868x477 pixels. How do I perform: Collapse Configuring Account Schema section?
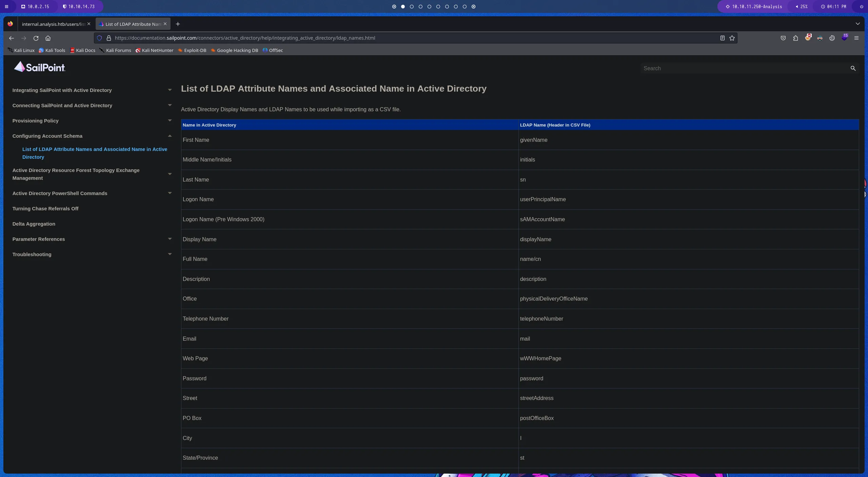pos(170,136)
